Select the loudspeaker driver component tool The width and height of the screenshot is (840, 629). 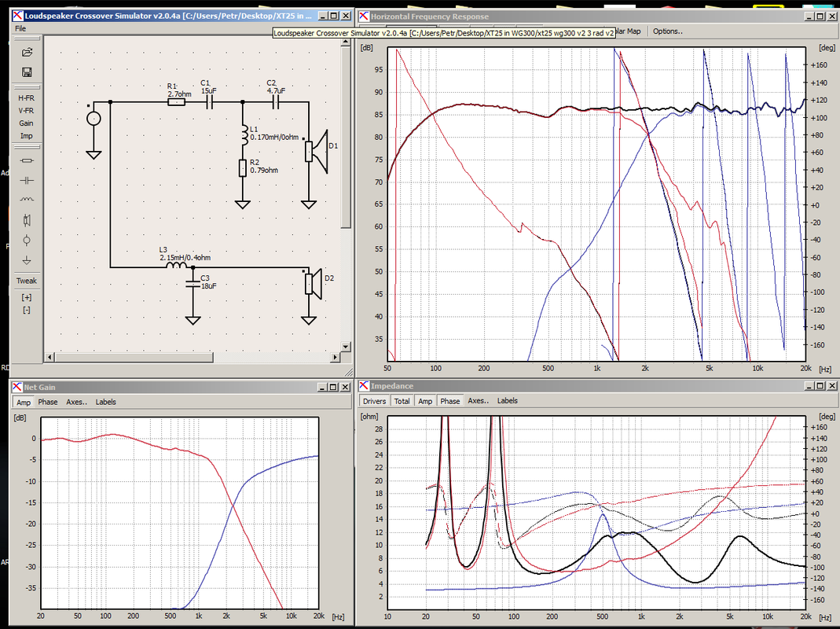[x=26, y=220]
